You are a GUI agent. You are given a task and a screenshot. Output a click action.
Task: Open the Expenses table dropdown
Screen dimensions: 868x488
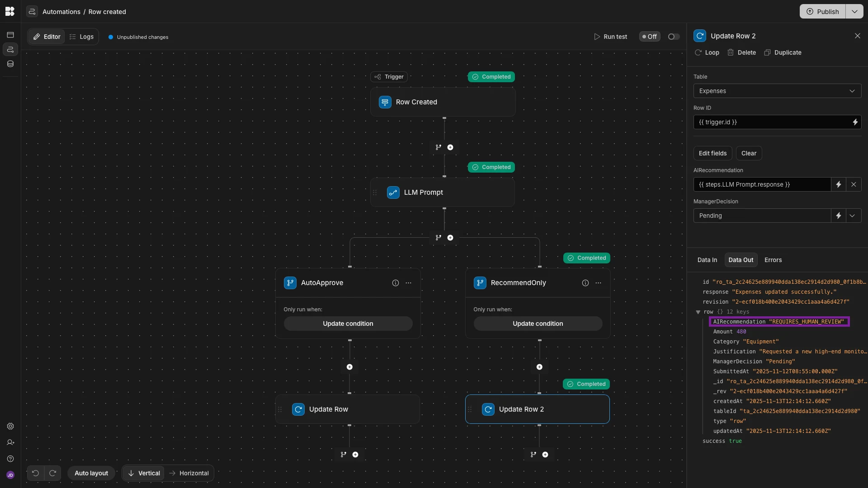[x=777, y=91]
